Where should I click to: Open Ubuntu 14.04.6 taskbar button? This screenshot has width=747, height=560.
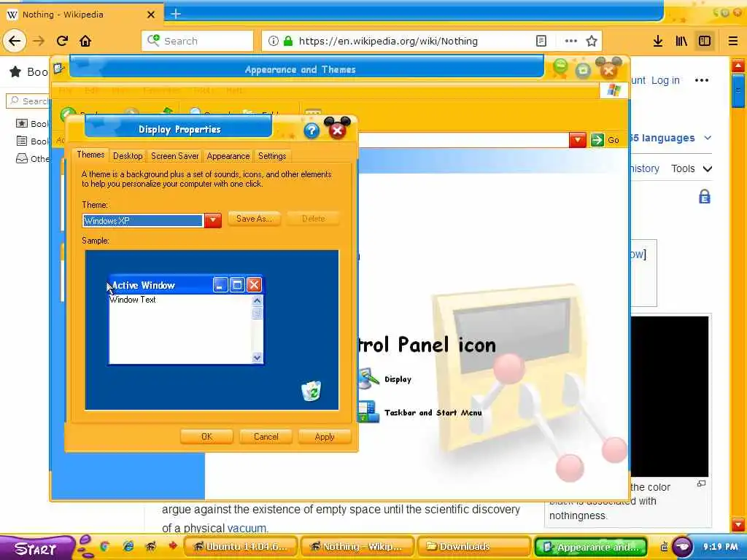coord(241,547)
